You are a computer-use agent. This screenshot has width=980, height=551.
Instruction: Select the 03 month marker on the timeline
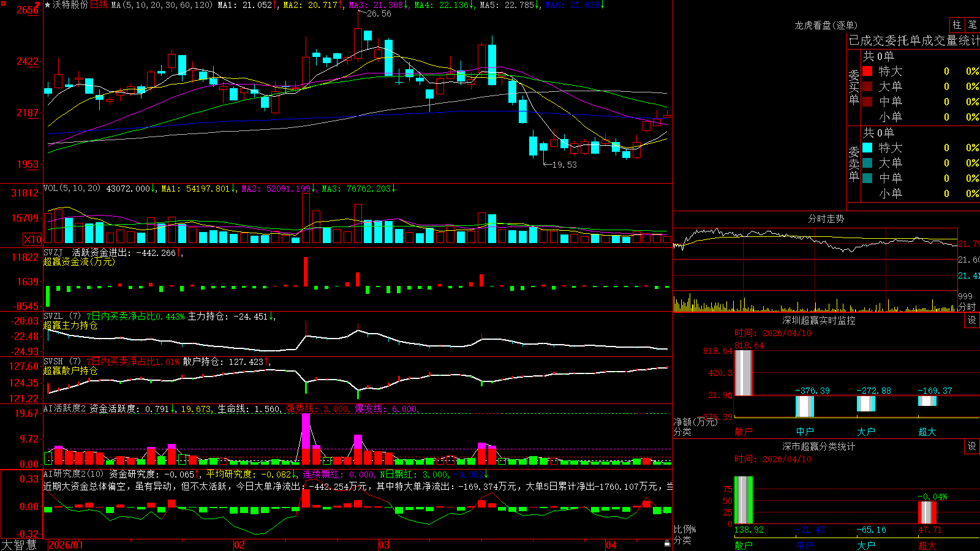click(384, 545)
